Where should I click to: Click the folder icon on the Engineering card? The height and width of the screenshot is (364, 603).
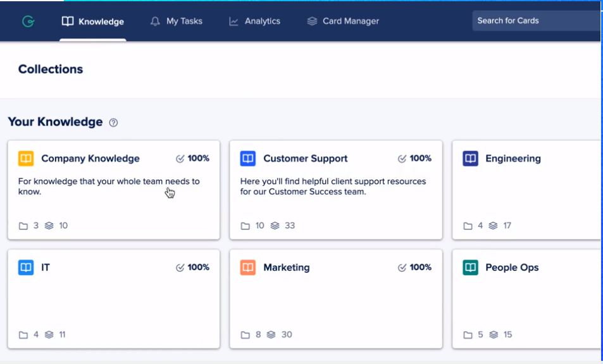pyautogui.click(x=466, y=225)
